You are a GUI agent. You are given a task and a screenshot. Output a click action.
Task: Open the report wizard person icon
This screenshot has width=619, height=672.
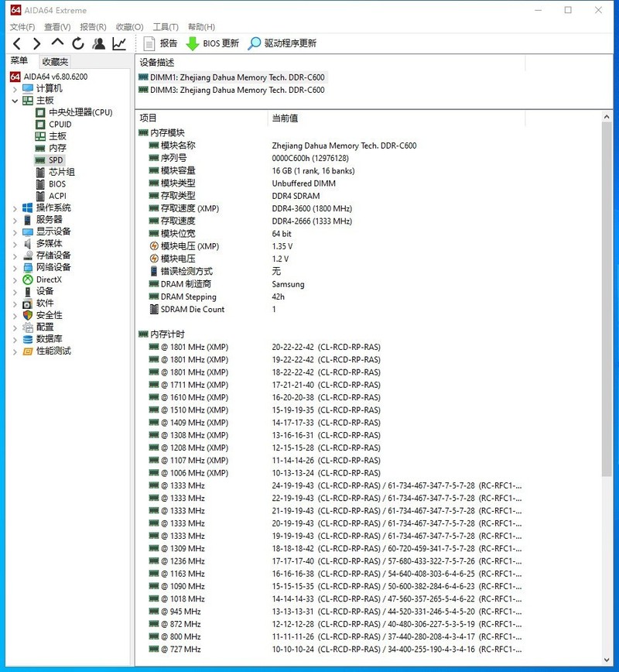point(97,43)
